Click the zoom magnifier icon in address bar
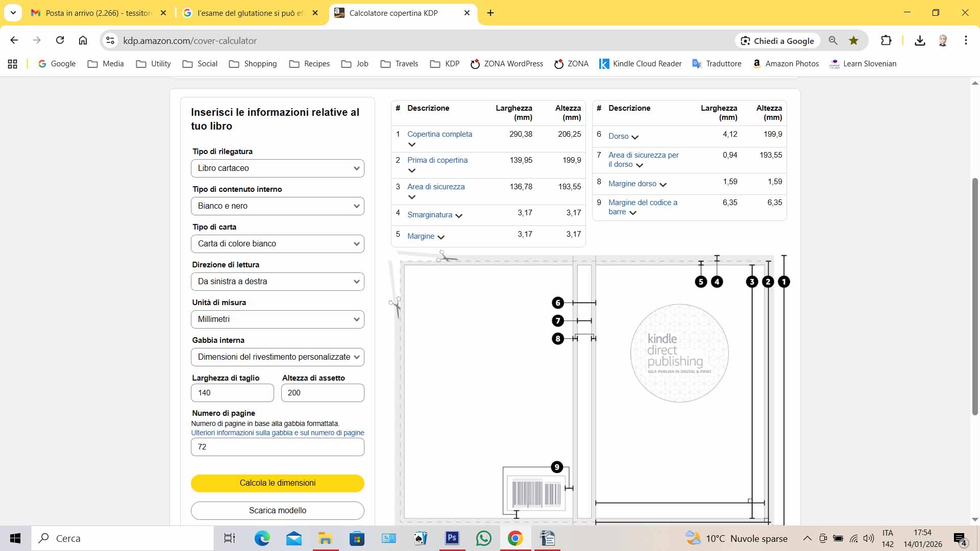The width and height of the screenshot is (980, 551). point(833,40)
